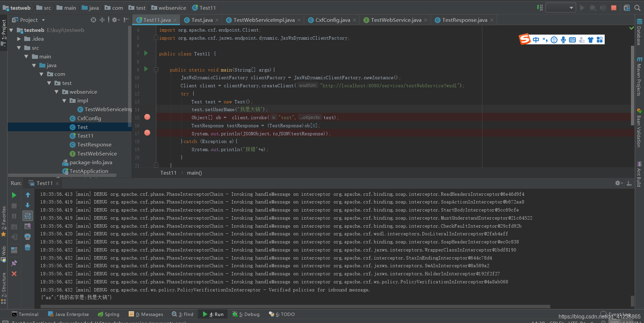Collapse the src folder
This screenshot has height=323, width=644.
(19, 48)
